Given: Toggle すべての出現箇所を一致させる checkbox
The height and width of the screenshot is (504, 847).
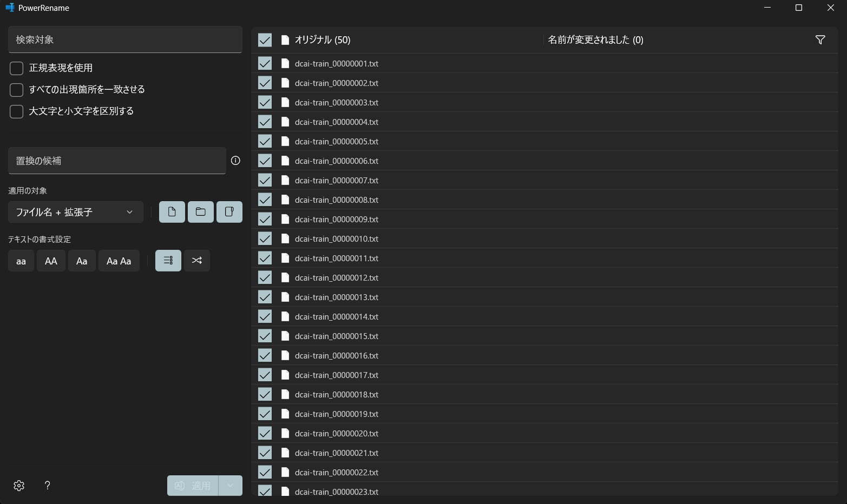Looking at the screenshot, I should 17,90.
